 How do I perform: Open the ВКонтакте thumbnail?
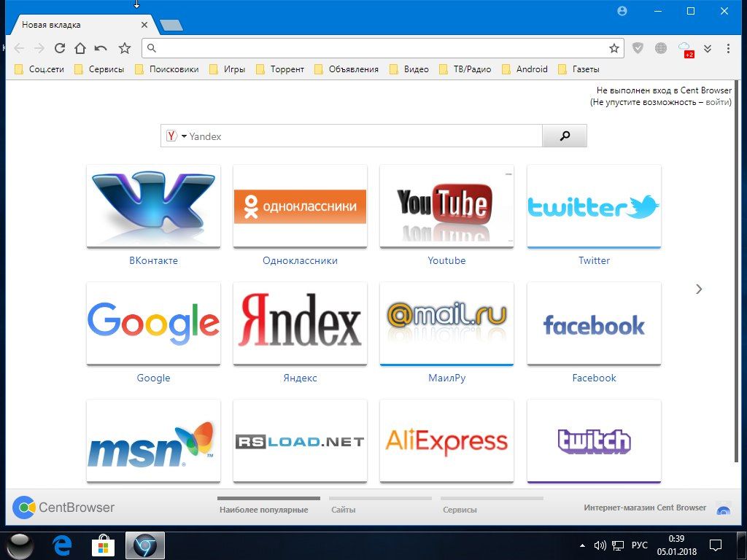[x=153, y=206]
